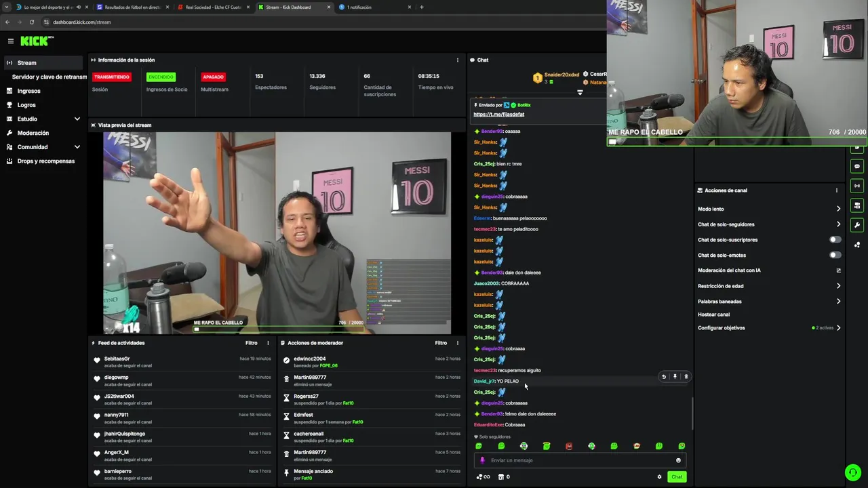Open t.me/fijasdefat pinned link

tap(498, 115)
